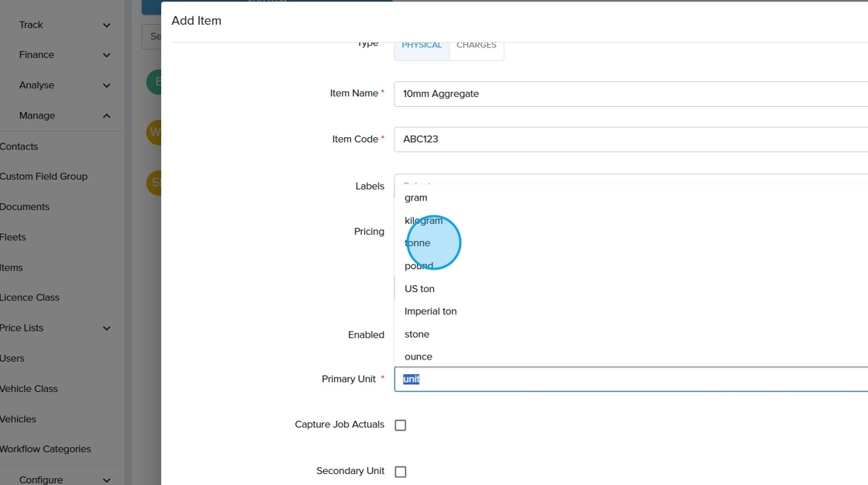Select Imperial ton unit option
The image size is (868, 485).
click(x=431, y=311)
